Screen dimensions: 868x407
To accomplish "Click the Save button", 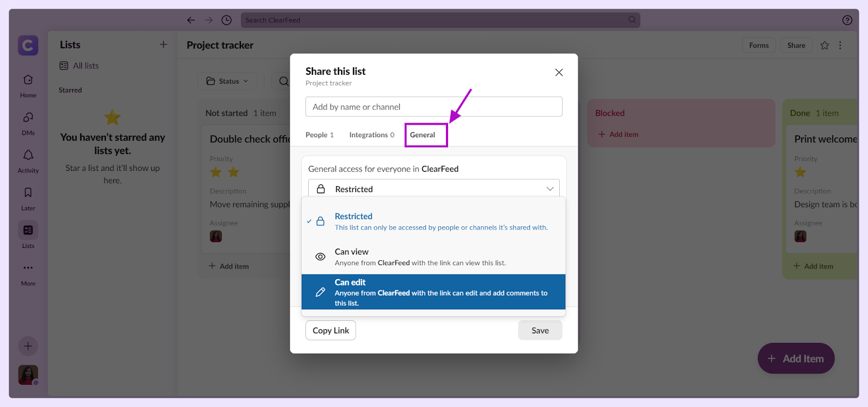I will (x=540, y=330).
